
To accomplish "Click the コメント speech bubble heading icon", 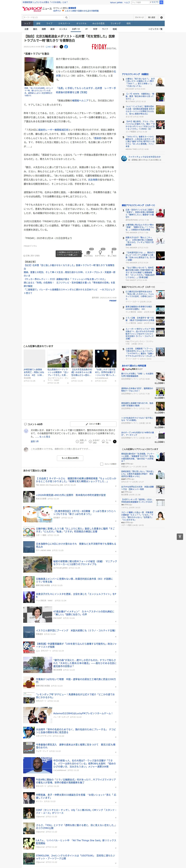I will 25,424.
